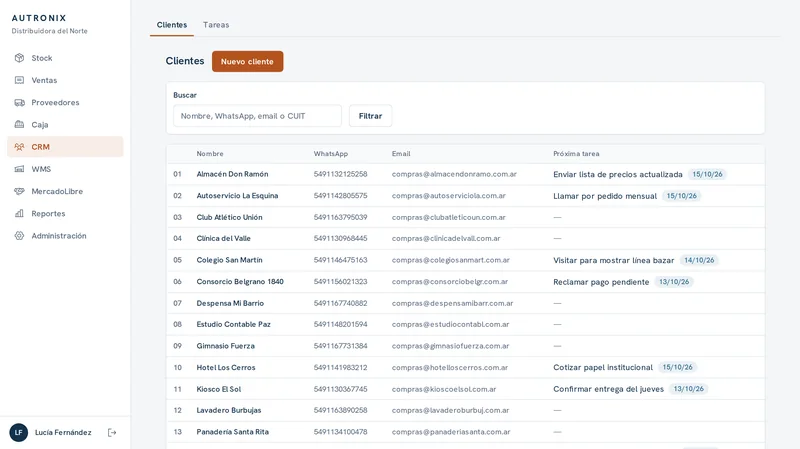The image size is (800, 449).
Task: Click the Lucía Fernández user name
Action: click(x=63, y=433)
